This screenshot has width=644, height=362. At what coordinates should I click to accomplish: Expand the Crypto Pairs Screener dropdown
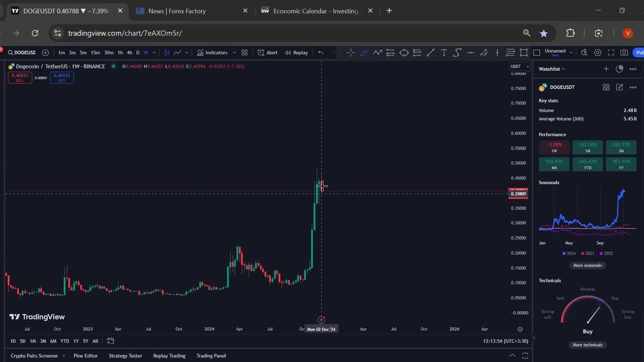pos(63,356)
